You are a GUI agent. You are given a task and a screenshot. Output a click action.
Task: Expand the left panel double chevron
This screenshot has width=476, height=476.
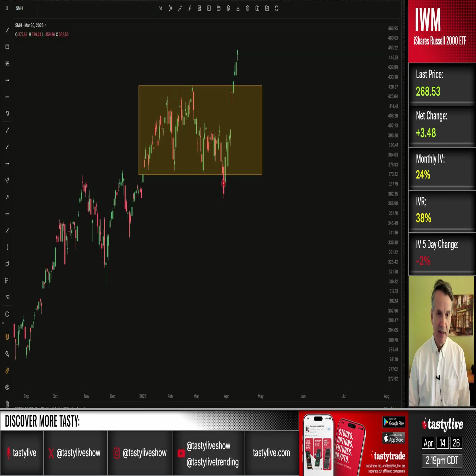7,8
